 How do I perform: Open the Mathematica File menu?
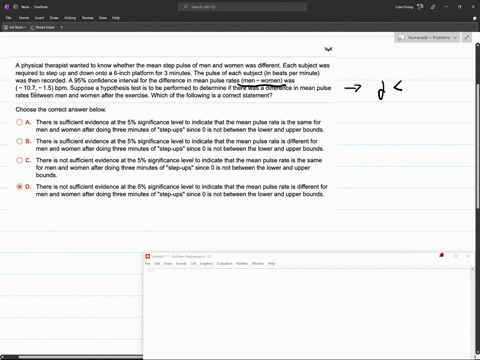pos(148,263)
